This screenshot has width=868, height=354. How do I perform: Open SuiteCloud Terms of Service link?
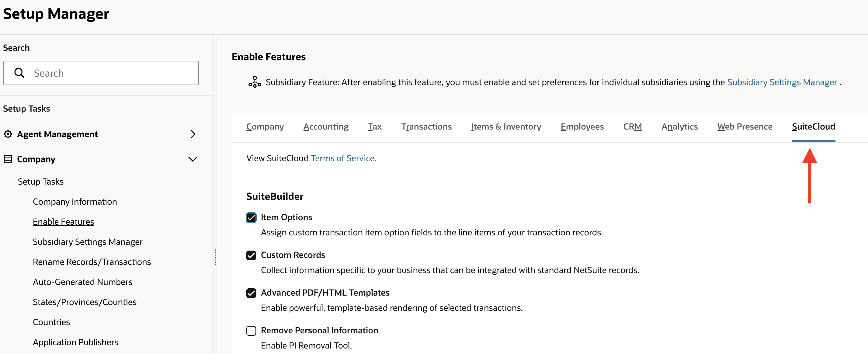coord(343,158)
